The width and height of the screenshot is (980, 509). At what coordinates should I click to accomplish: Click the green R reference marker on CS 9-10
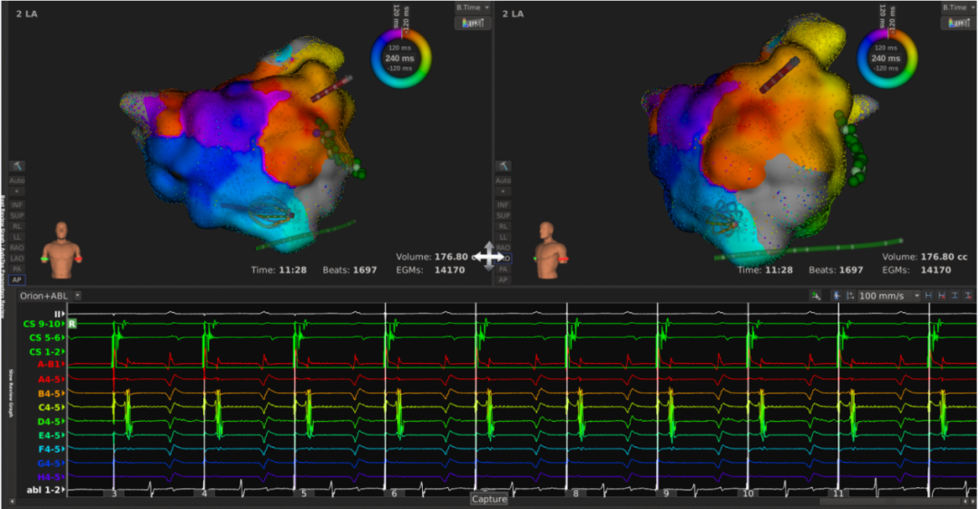pos(72,323)
